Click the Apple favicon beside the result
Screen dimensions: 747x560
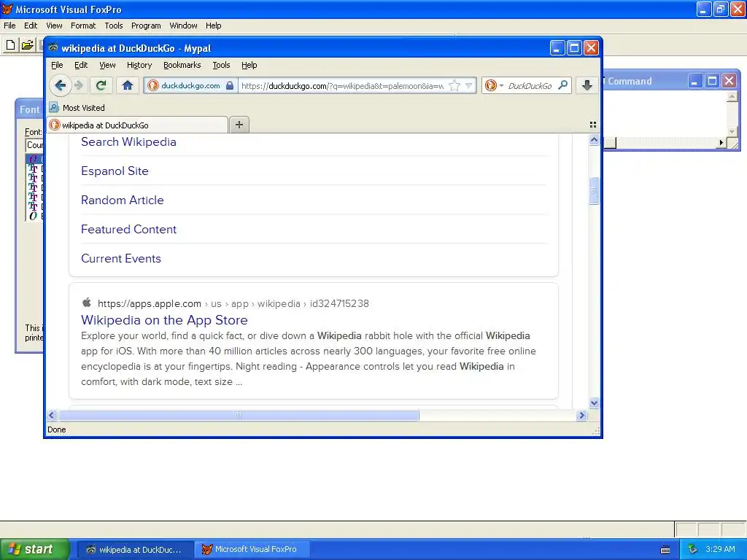87,303
